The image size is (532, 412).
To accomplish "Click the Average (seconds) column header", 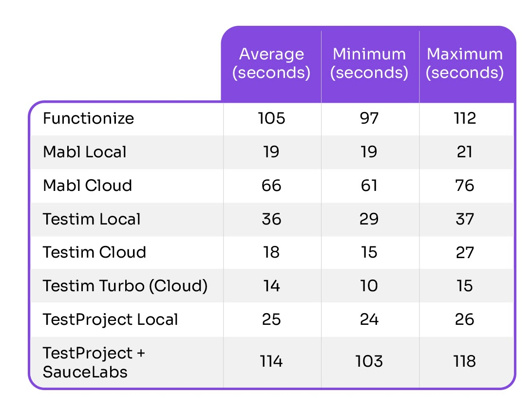I will coord(271,63).
